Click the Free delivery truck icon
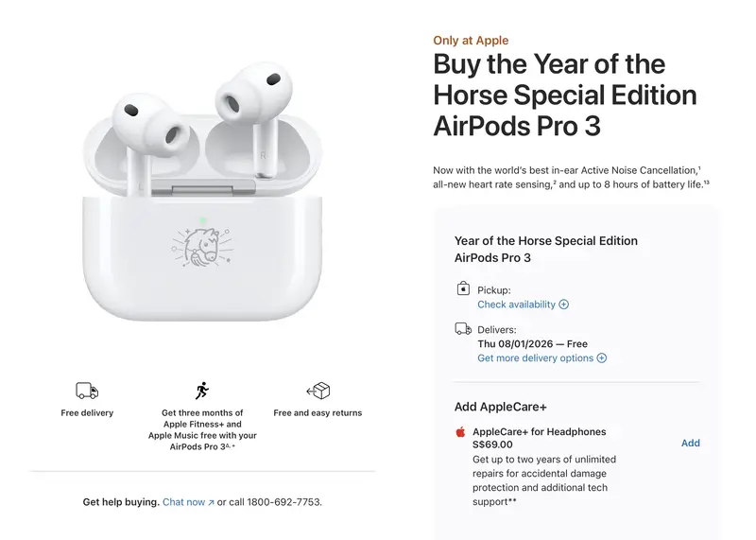This screenshot has width=756, height=540. tap(87, 391)
